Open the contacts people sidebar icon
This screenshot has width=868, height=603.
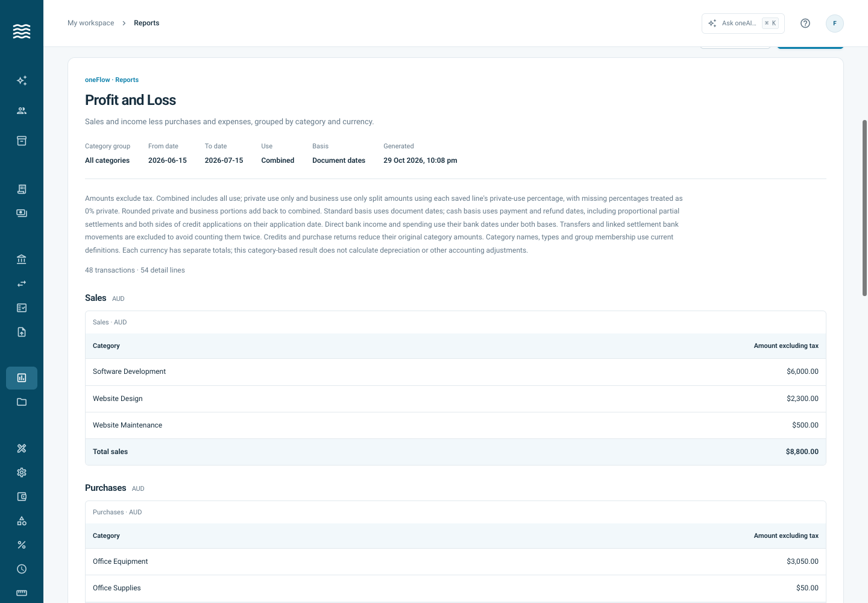click(22, 111)
